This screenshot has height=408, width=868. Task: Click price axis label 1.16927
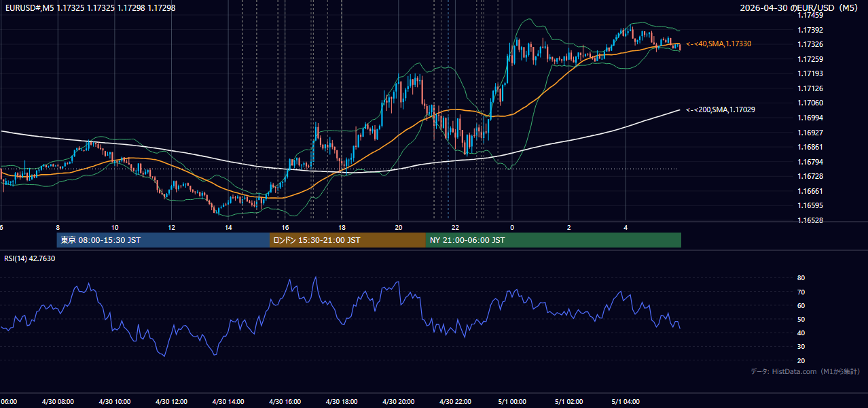[x=810, y=133]
